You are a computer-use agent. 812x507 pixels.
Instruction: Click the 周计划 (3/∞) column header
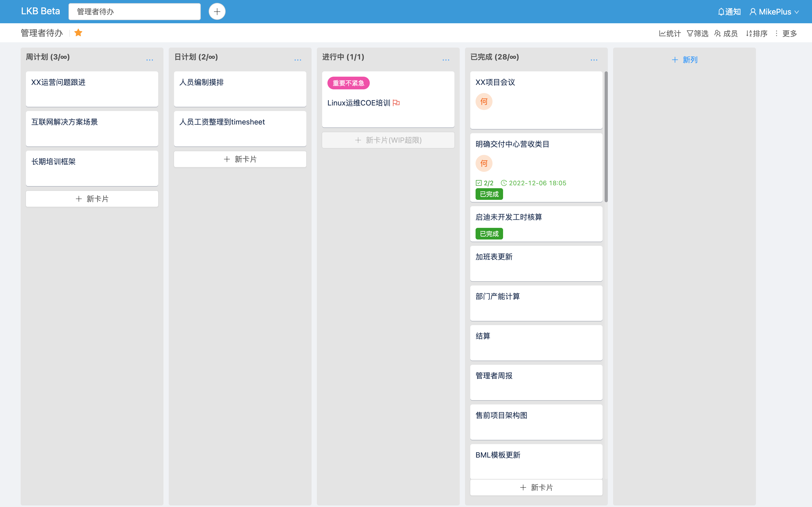tap(48, 57)
